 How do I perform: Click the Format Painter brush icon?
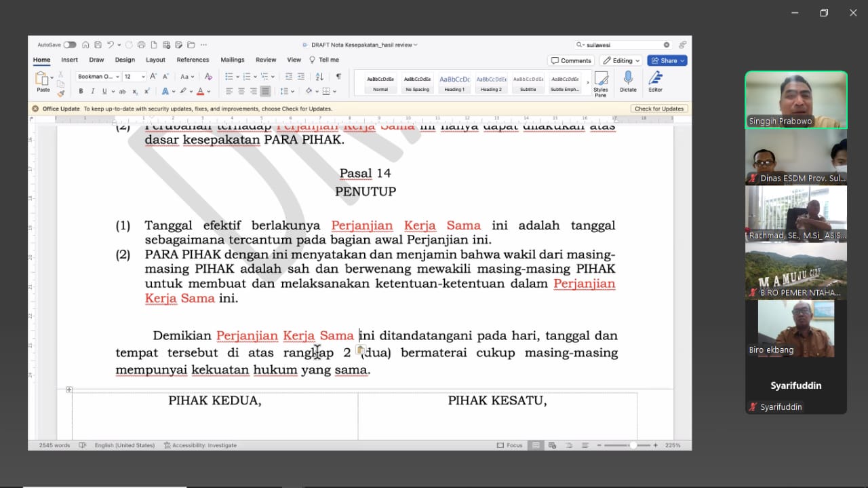(60, 93)
